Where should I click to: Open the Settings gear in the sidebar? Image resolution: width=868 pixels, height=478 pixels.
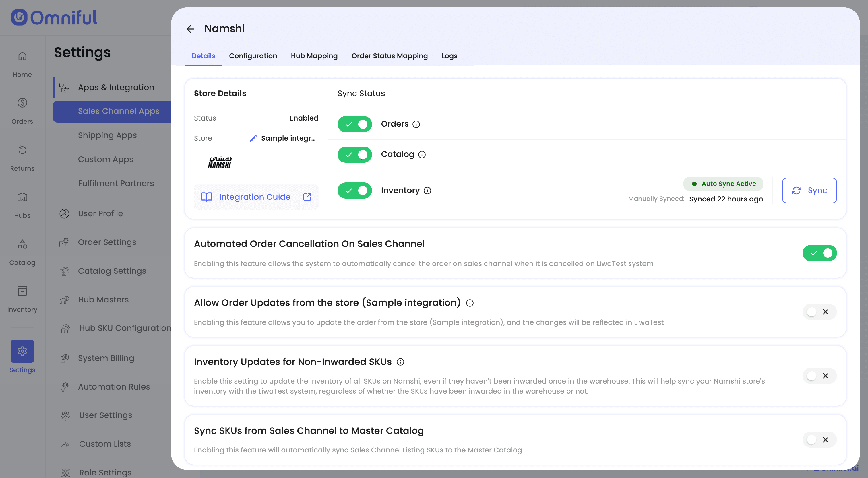[x=22, y=351]
